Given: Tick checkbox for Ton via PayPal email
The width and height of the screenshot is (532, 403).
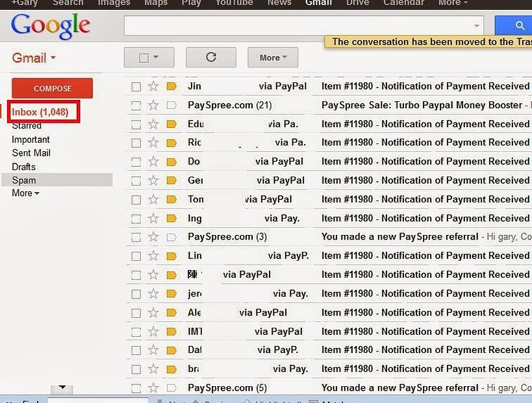Looking at the screenshot, I should 136,200.
